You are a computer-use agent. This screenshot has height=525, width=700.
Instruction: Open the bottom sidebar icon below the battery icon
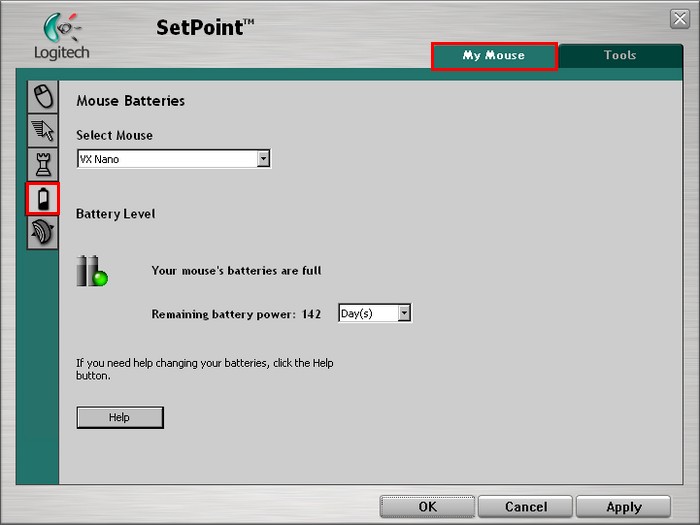(x=43, y=233)
